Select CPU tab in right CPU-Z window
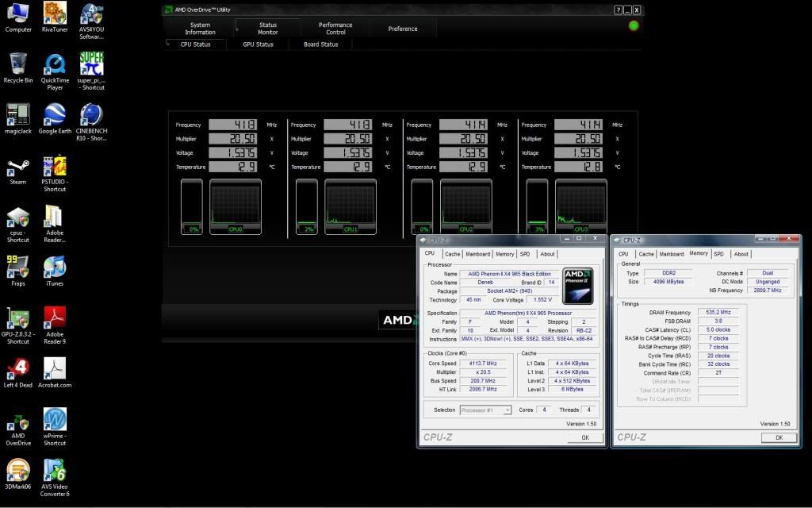This screenshot has height=508, width=812. click(x=623, y=254)
